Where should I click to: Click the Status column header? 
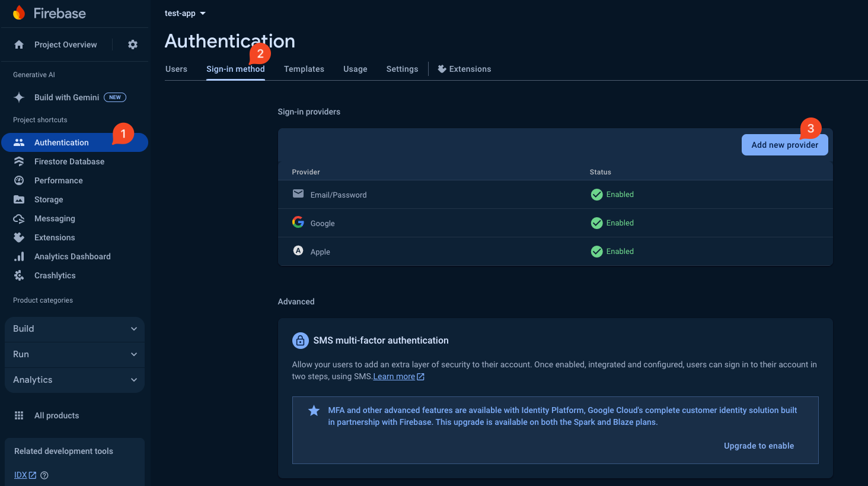coord(600,172)
